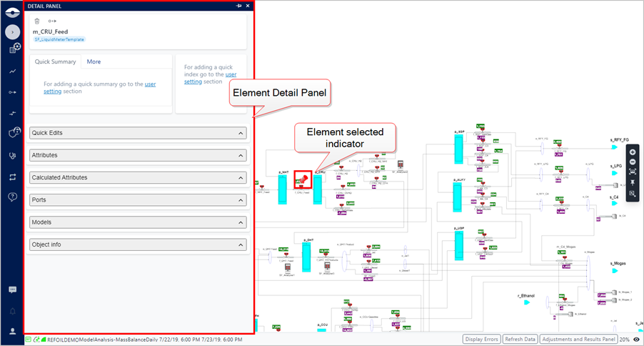The width and height of the screenshot is (644, 346).
Task: Open the help question mark icon
Action: pyautogui.click(x=12, y=197)
